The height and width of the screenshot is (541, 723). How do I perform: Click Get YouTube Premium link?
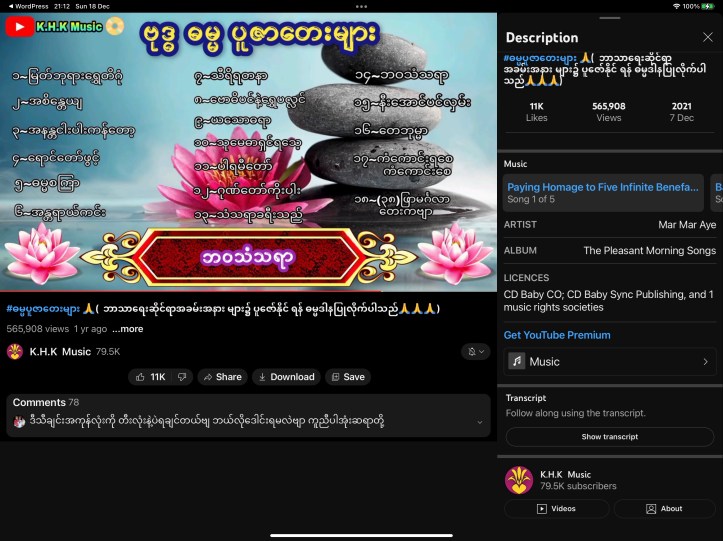click(x=557, y=335)
